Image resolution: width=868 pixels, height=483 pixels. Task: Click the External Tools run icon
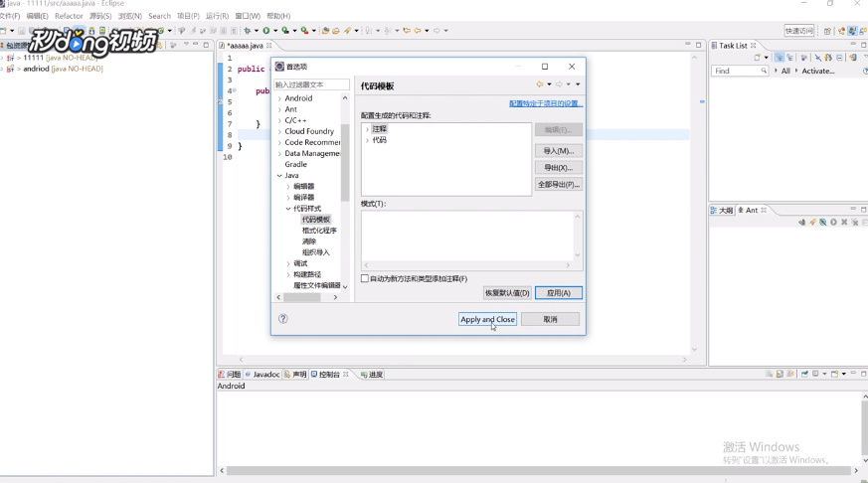point(304,31)
